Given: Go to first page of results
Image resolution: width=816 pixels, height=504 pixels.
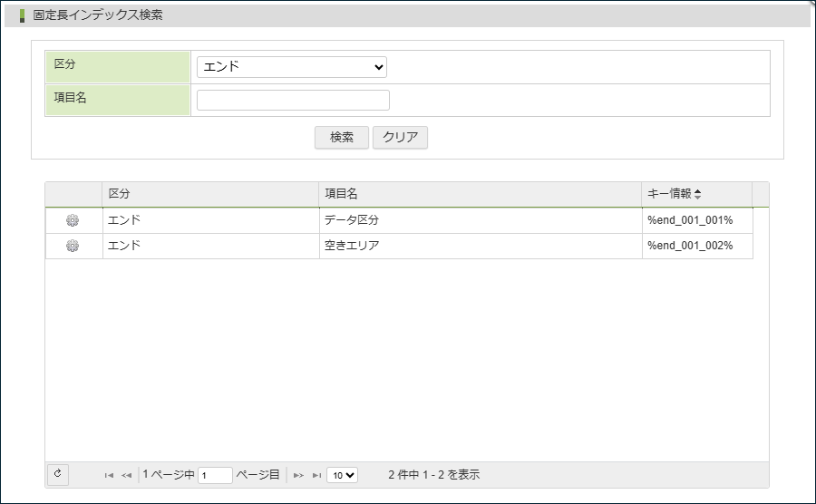Looking at the screenshot, I should [x=109, y=475].
